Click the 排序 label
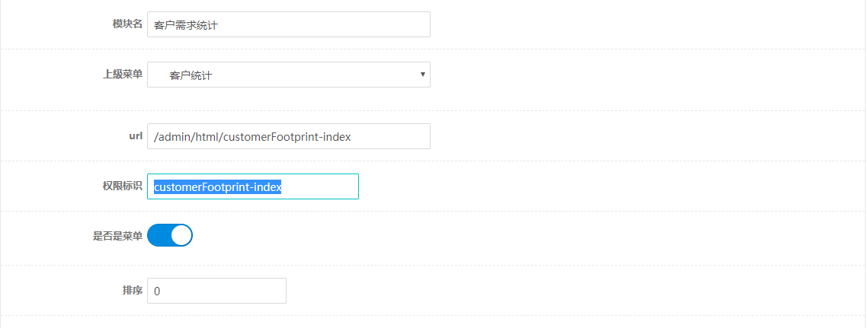The height and width of the screenshot is (328, 868). [x=133, y=290]
